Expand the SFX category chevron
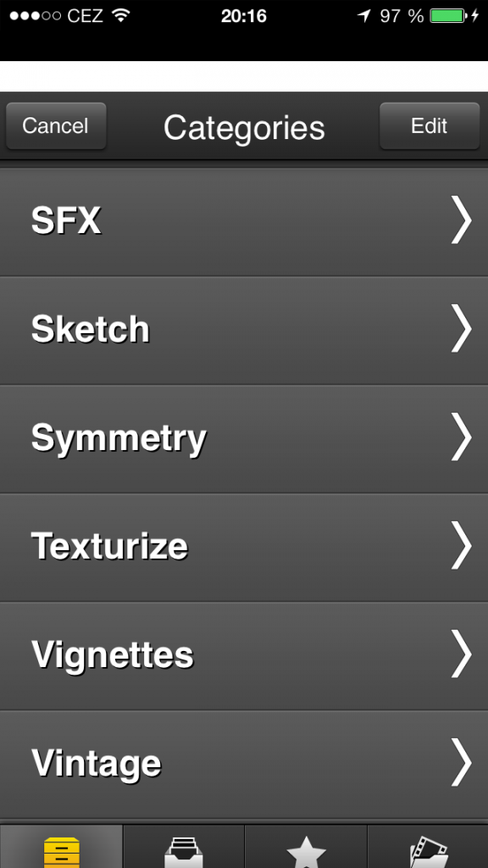This screenshot has height=868, width=488. click(x=460, y=220)
